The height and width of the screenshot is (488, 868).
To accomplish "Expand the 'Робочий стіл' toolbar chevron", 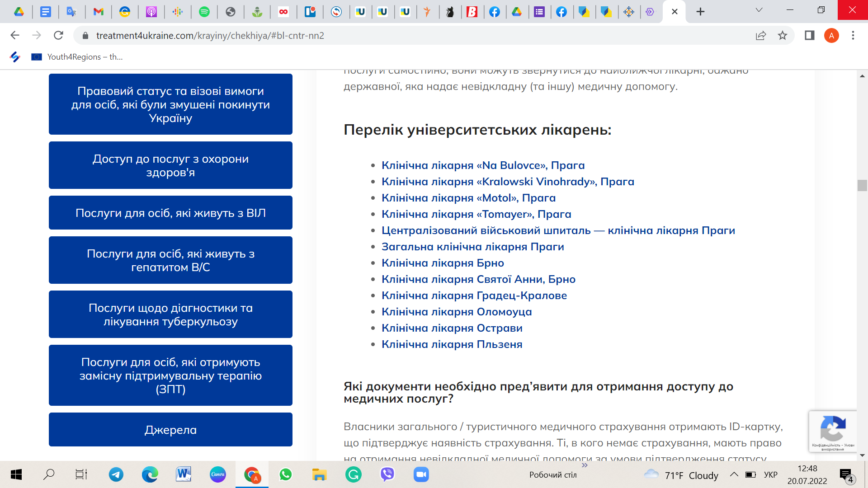I will [x=585, y=465].
